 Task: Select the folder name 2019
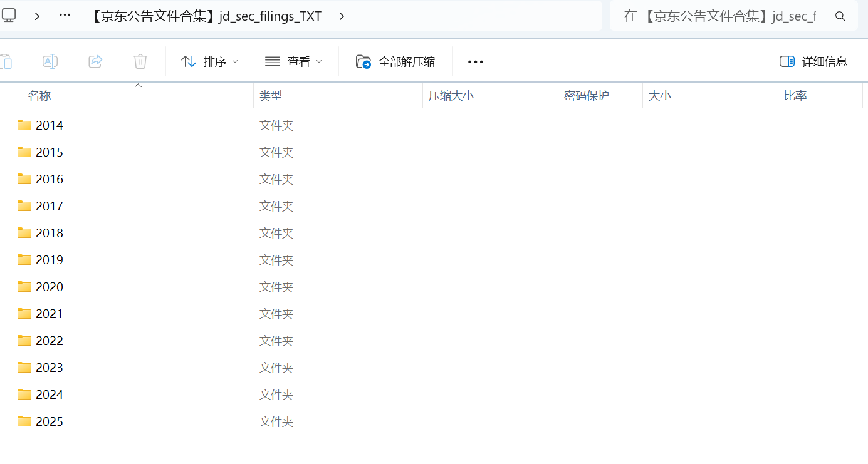tap(50, 260)
